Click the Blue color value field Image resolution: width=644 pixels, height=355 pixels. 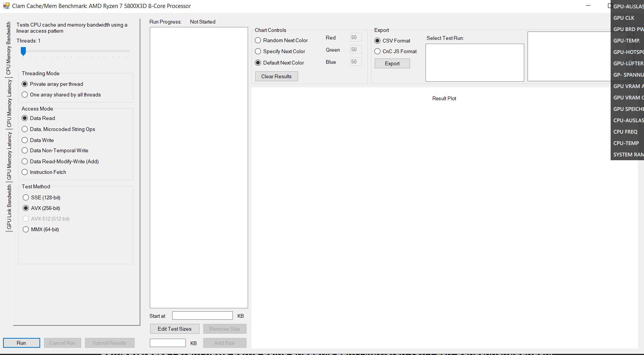356,62
